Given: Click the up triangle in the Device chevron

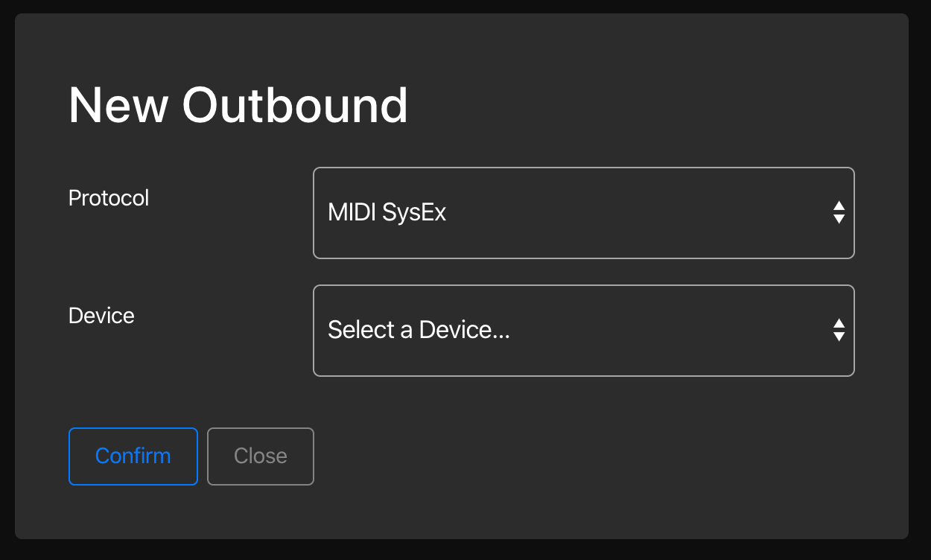Looking at the screenshot, I should pos(839,324).
